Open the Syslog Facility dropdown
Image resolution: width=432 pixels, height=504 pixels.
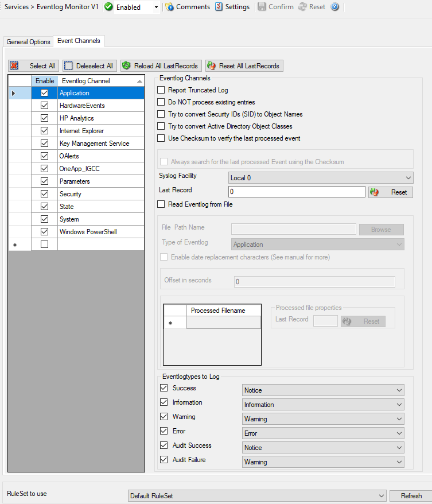(321, 178)
